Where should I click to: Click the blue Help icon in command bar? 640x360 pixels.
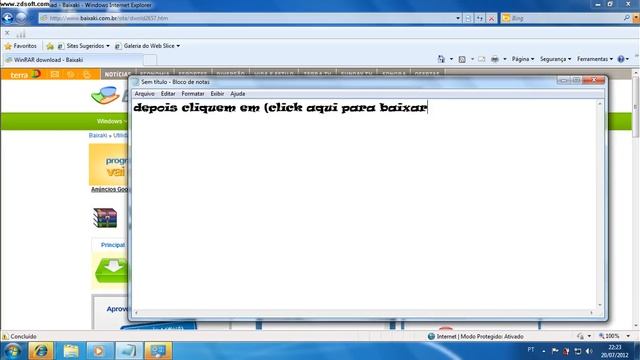click(621, 59)
